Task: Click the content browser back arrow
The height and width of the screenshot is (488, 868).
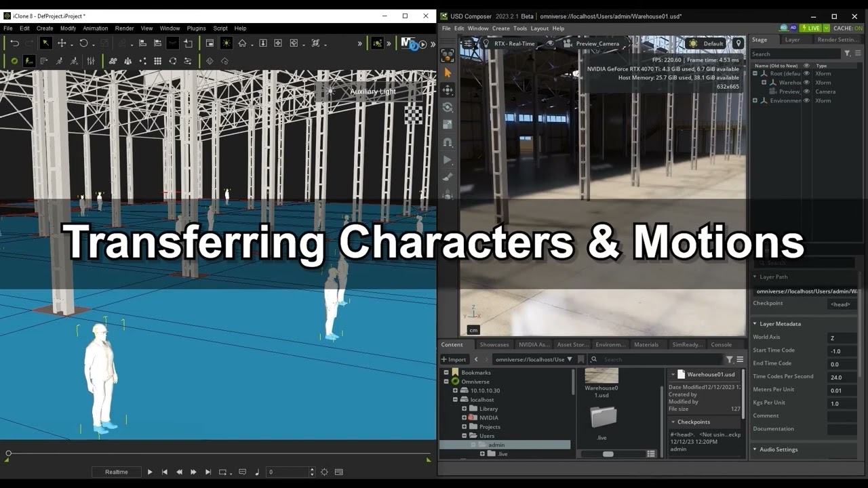Action: [476, 359]
